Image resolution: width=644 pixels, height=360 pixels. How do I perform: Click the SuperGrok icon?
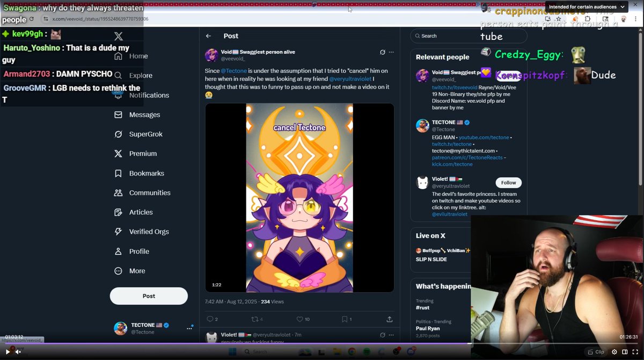pyautogui.click(x=119, y=134)
